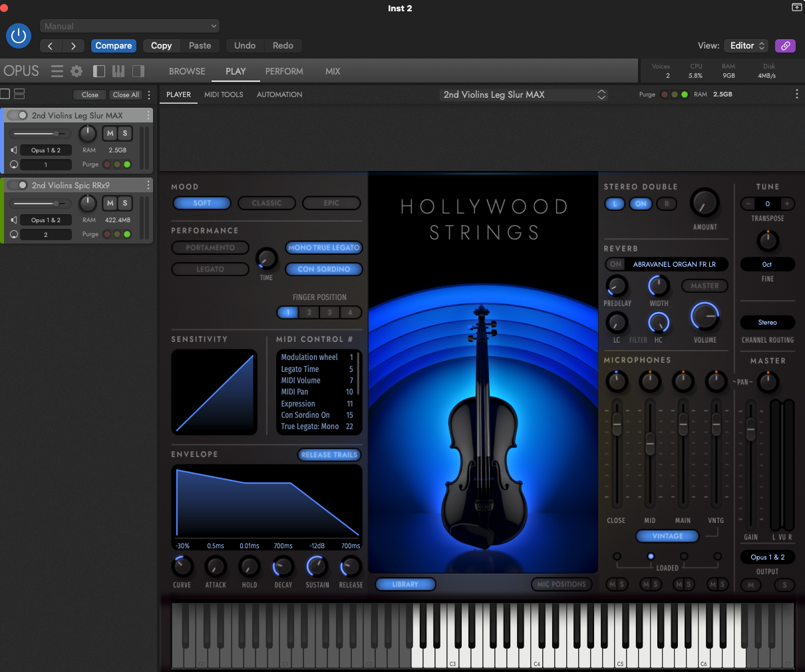The width and height of the screenshot is (805, 672).
Task: Click the plugin power bypass icon
Action: (x=19, y=36)
